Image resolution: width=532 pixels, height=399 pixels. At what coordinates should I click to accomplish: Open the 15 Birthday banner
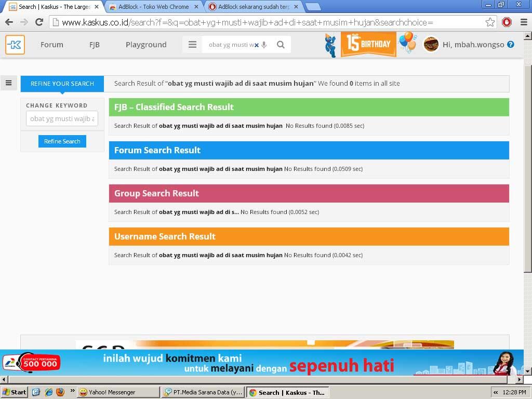[368, 44]
